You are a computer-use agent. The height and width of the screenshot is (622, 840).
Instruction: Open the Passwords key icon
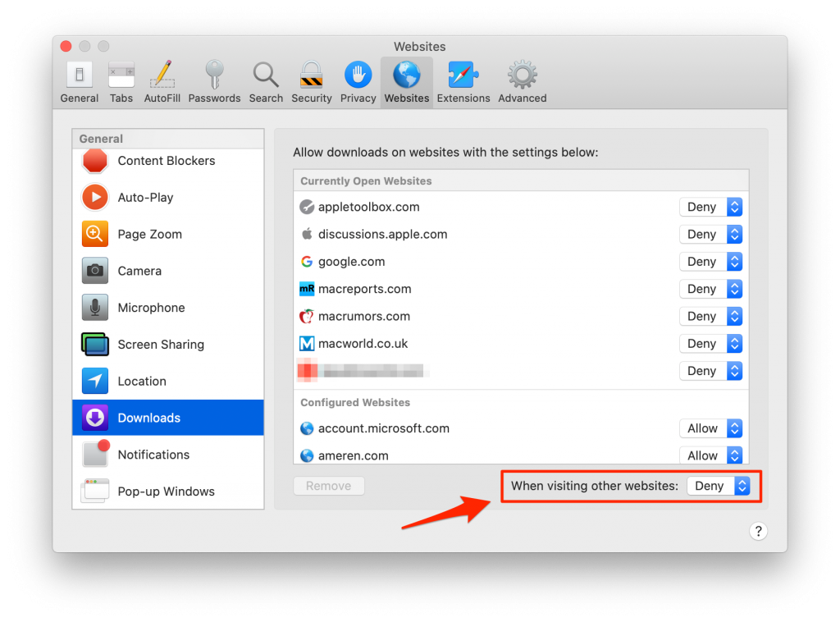pyautogui.click(x=214, y=75)
